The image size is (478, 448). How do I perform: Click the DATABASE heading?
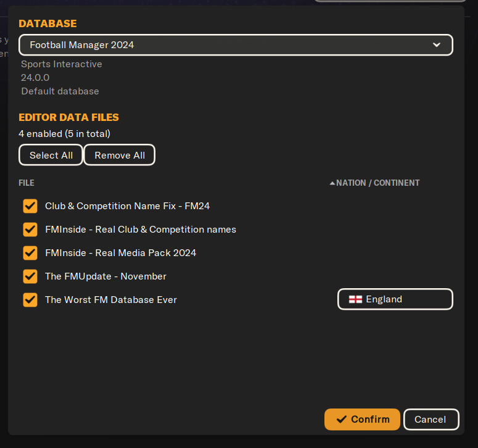pos(47,23)
